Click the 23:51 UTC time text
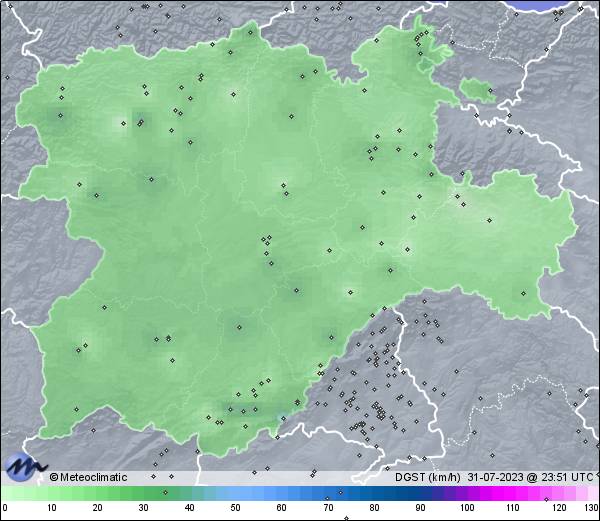This screenshot has height=521, width=600. [x=566, y=477]
